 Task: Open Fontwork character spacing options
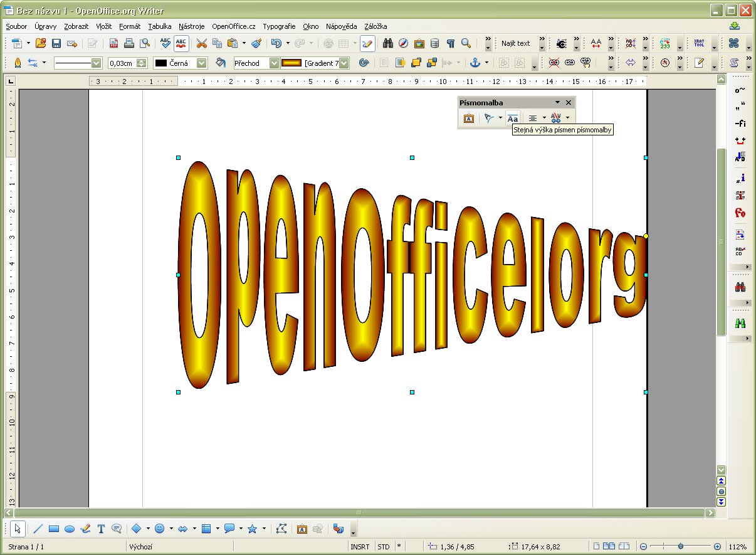click(x=555, y=118)
